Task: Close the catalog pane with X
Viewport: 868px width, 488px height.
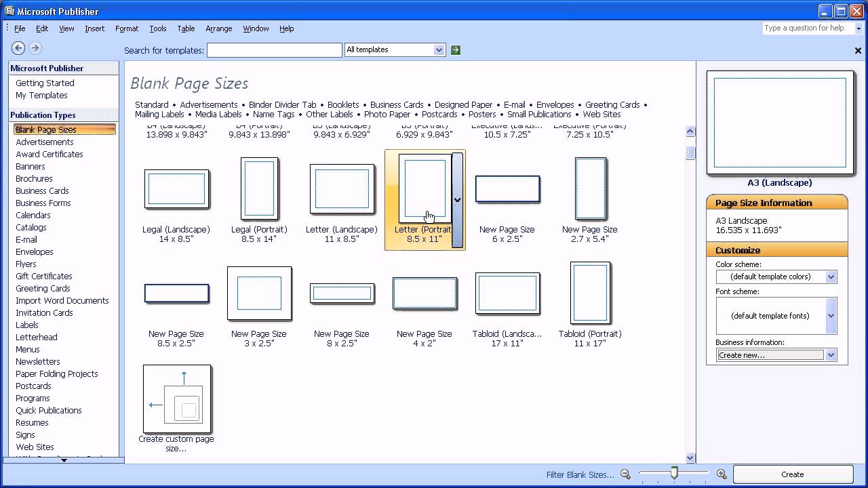Action: (x=858, y=50)
